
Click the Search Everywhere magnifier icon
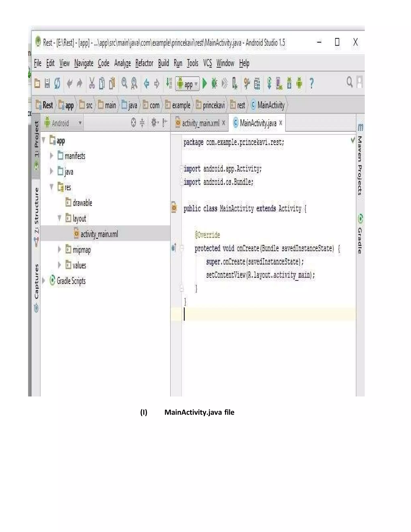350,82
